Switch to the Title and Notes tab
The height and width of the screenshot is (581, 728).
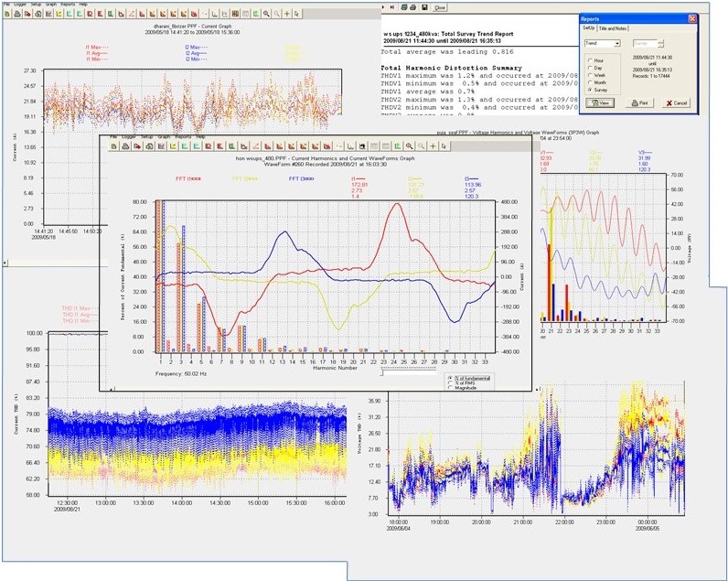click(x=613, y=28)
